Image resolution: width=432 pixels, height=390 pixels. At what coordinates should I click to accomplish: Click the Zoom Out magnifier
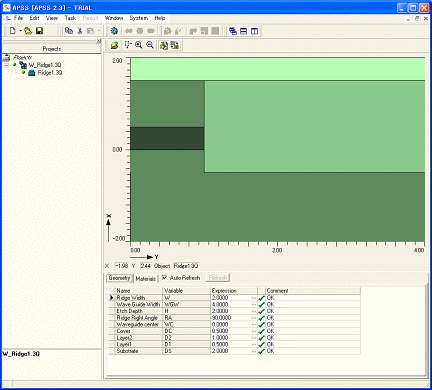150,45
